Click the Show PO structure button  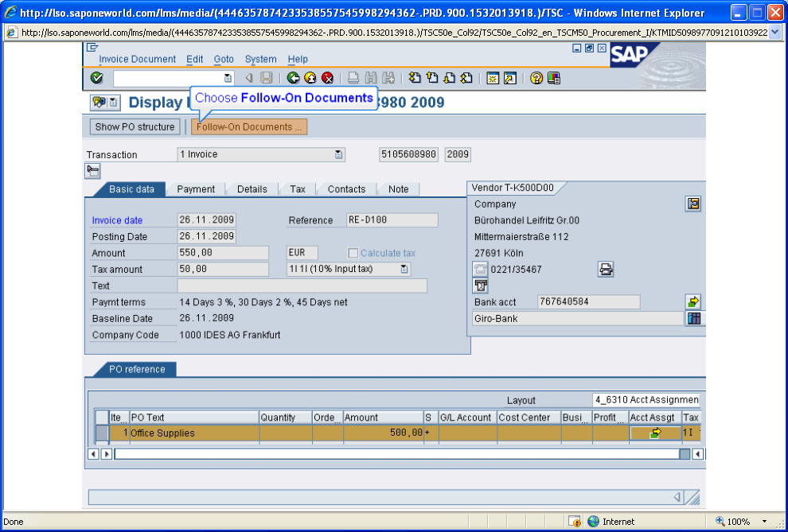(x=135, y=126)
